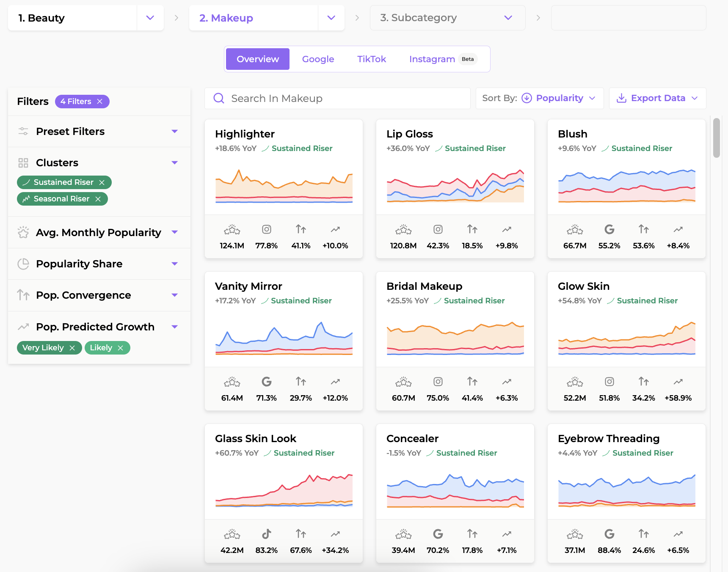Click the Eyebrow Threading trend chart
The width and height of the screenshot is (728, 572).
pyautogui.click(x=627, y=490)
